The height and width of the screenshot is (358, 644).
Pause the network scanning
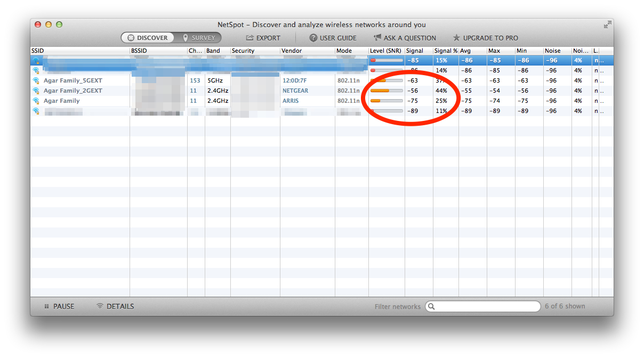(x=59, y=306)
